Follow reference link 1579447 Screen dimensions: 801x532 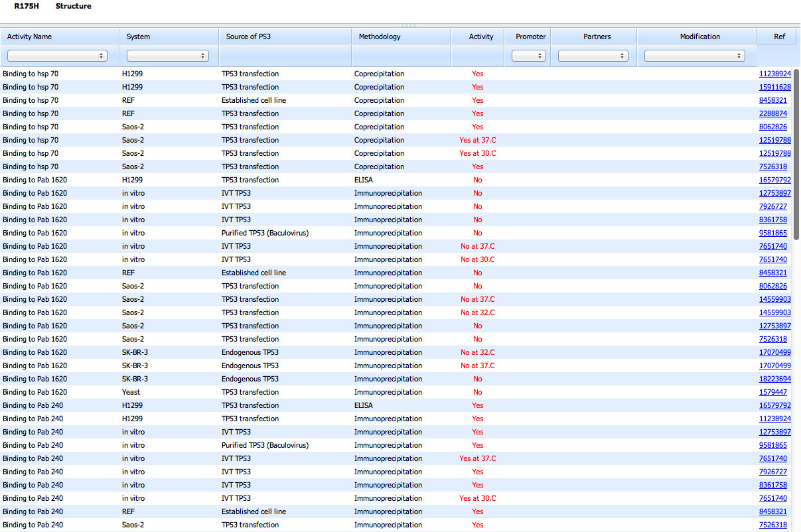(772, 392)
